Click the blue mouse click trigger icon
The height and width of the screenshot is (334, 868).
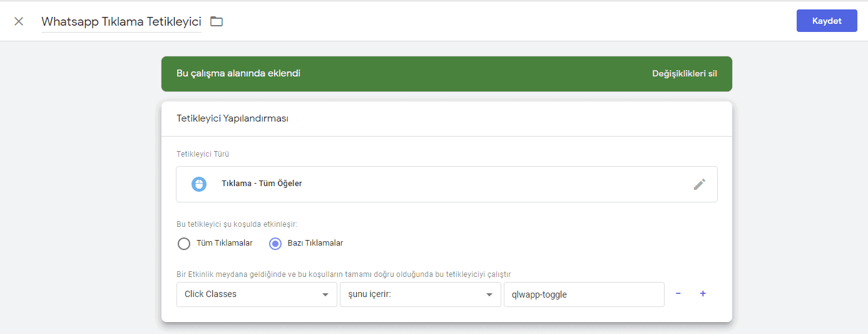(199, 184)
